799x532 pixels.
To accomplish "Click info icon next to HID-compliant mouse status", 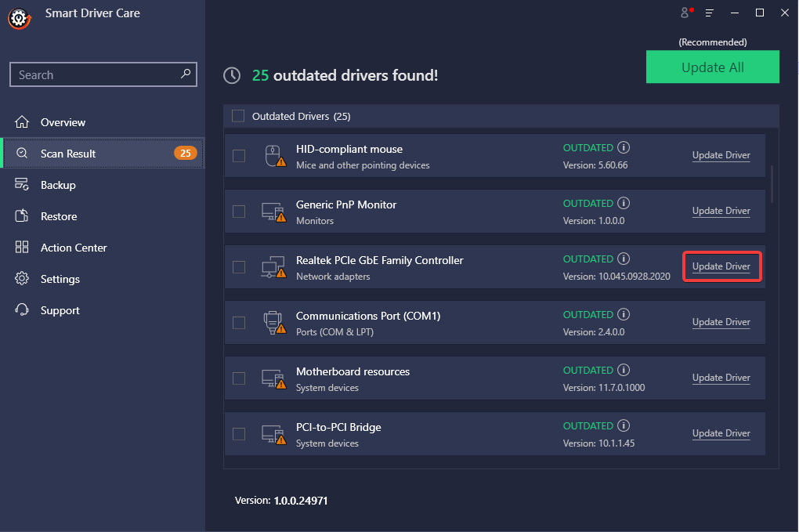I will (624, 147).
